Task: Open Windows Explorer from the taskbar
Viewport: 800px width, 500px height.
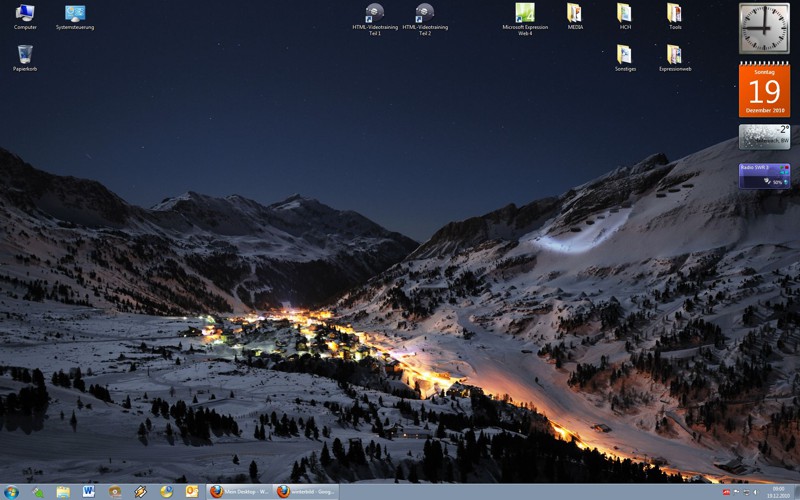Action: [63, 491]
